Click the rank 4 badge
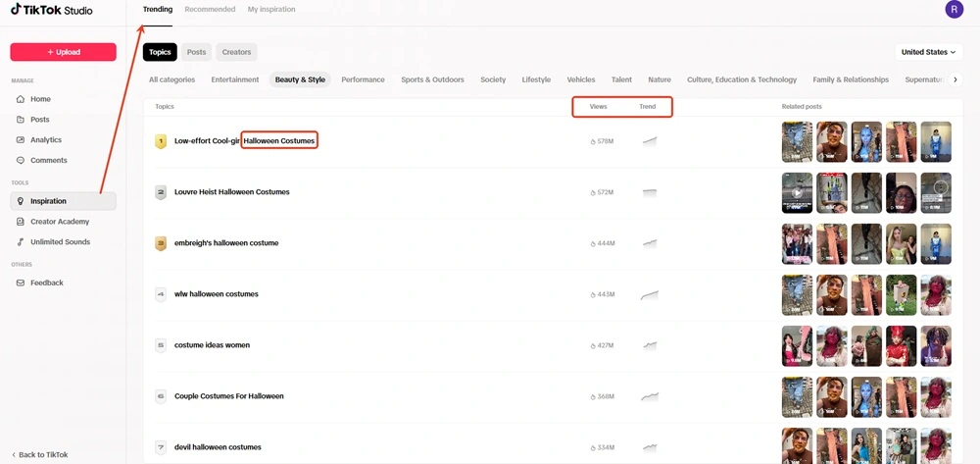980x464 pixels. click(x=161, y=294)
